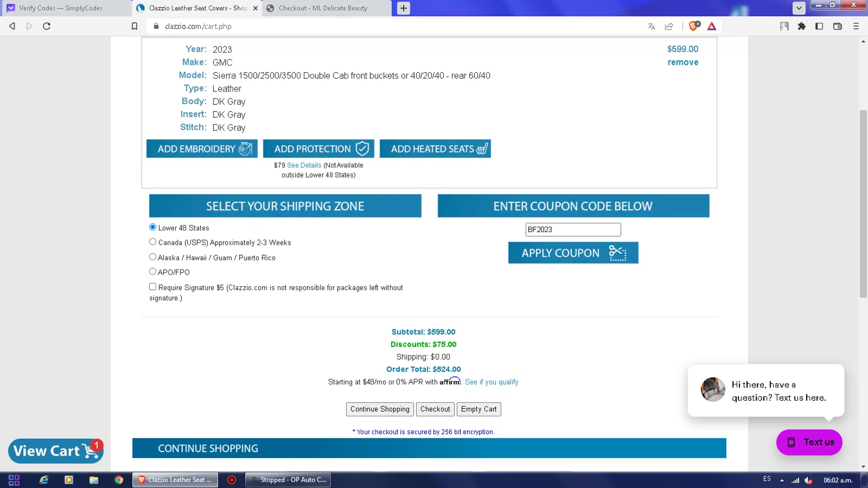Click the page vertical scrollbar thumb
868x488 pixels.
[863, 204]
